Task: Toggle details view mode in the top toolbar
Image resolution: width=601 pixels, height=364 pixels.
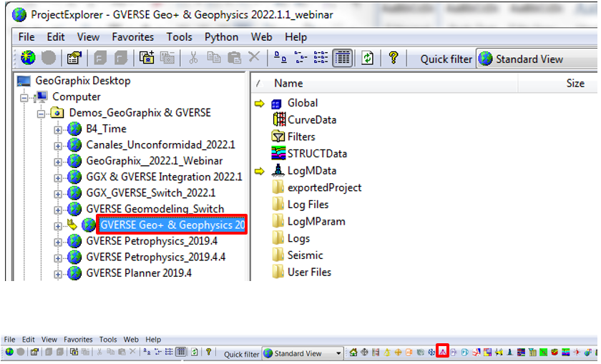Action: 342,58
